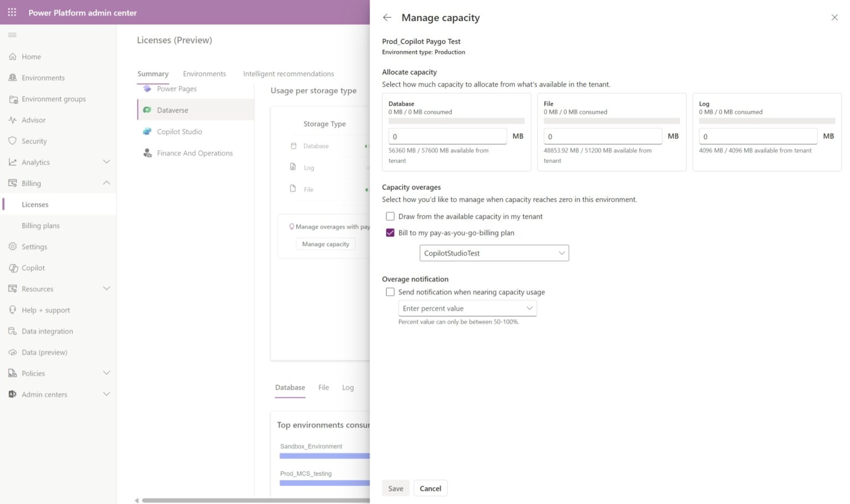Select the Environments sidebar icon
This screenshot has width=850, height=504.
(x=13, y=77)
